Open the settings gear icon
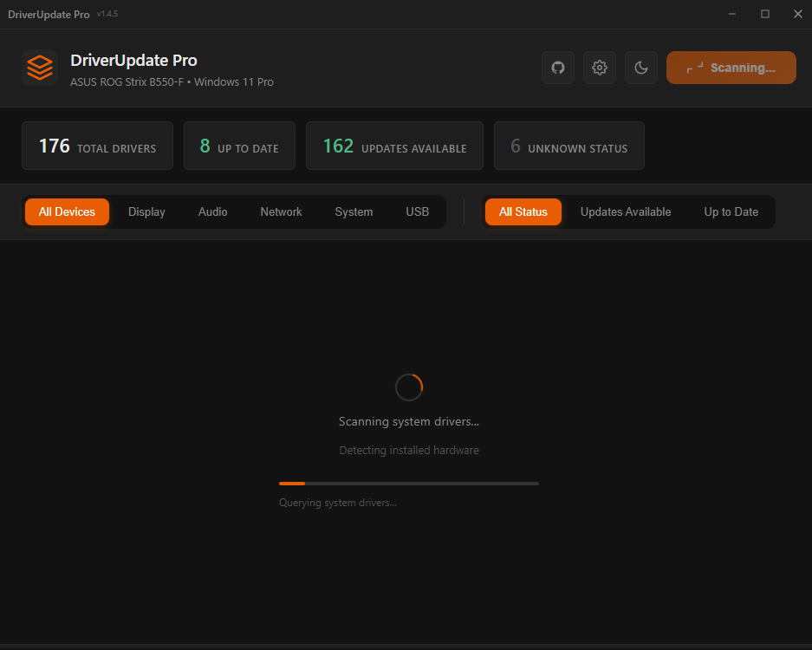Image resolution: width=812 pixels, height=650 pixels. tap(599, 68)
